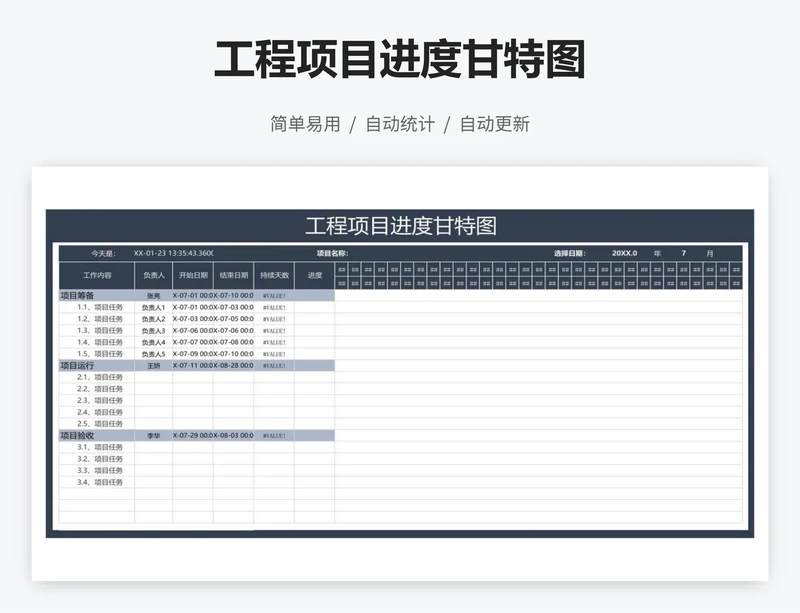Image resolution: width=800 pixels, height=613 pixels.
Task: Click owner cell 负责人1
Action: point(154,308)
